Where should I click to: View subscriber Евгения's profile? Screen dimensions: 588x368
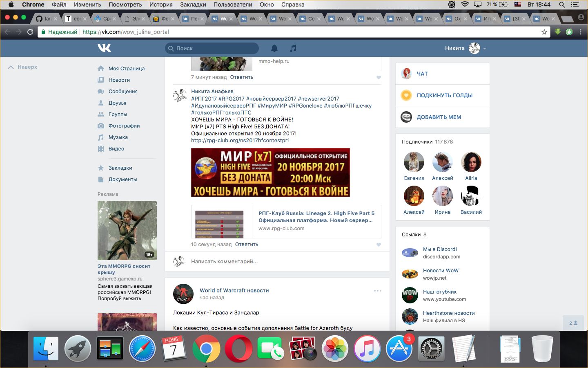click(x=414, y=166)
